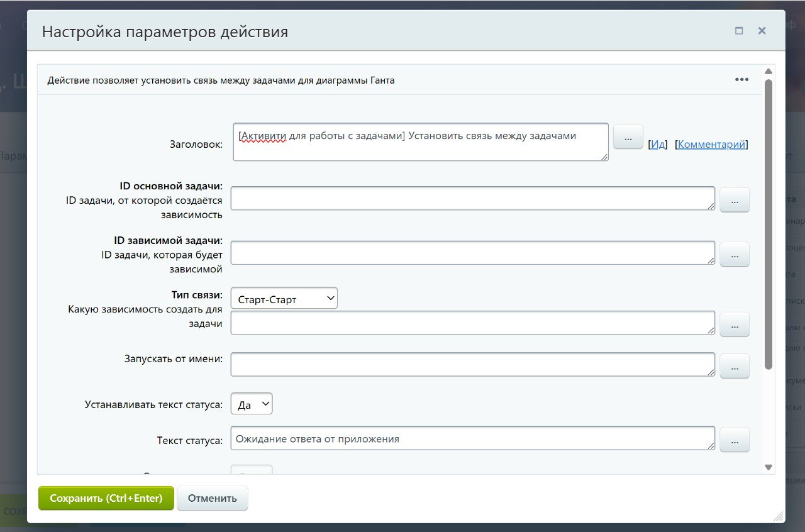
Task: Close the action settings dialog
Action: pyautogui.click(x=762, y=31)
